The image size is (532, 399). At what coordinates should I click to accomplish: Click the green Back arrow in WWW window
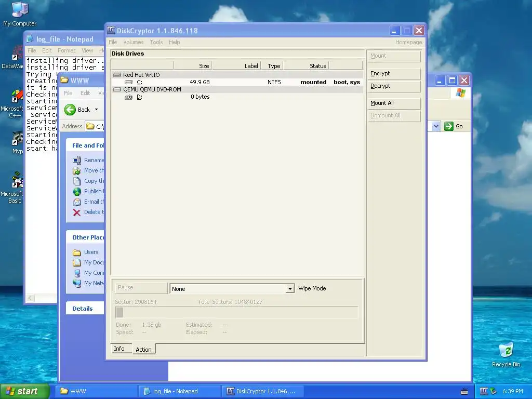pyautogui.click(x=70, y=110)
